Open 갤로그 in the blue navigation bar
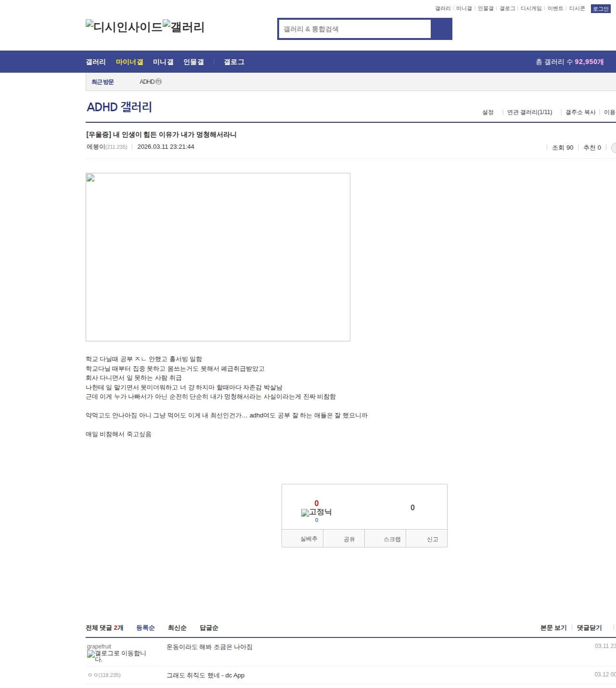Viewport: 616px width, 688px height. click(x=234, y=62)
